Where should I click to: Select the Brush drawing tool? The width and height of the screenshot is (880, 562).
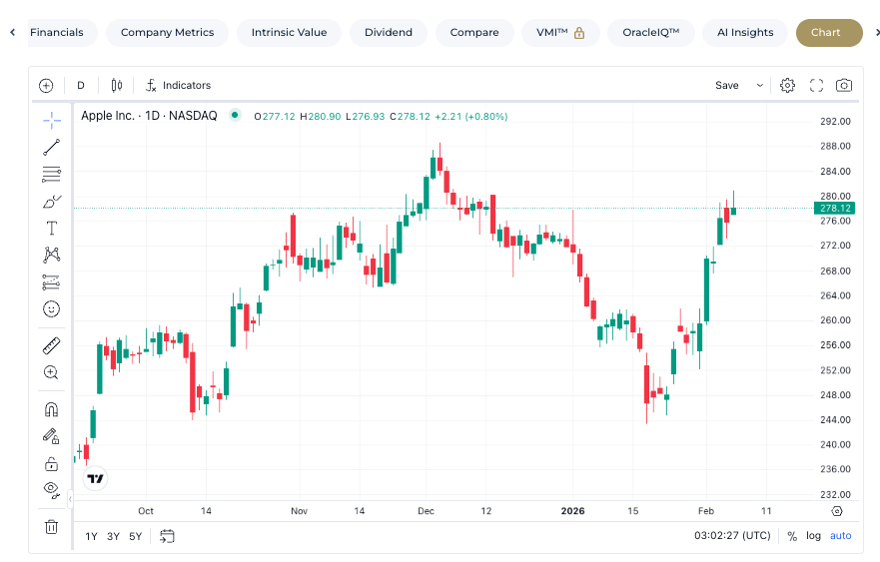point(51,201)
